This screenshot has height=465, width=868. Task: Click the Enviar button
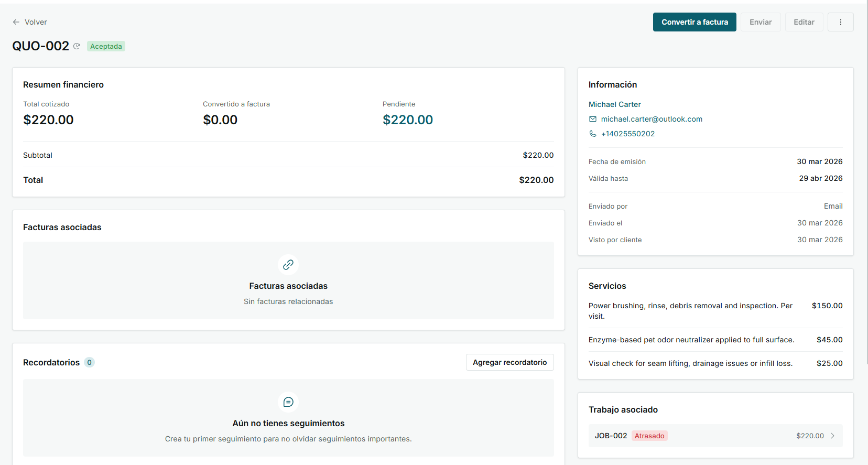point(761,22)
